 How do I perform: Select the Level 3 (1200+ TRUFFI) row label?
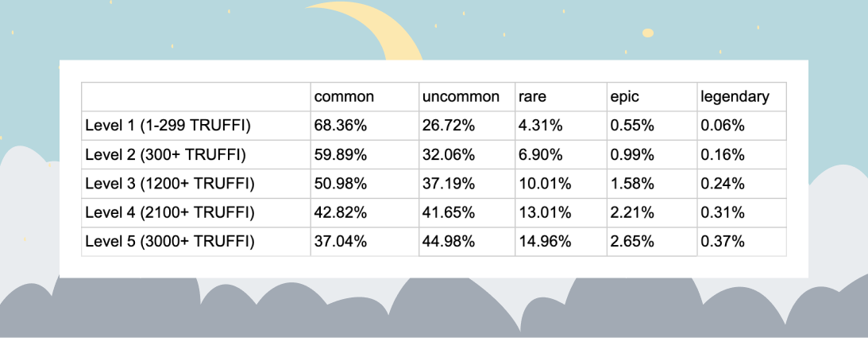pyautogui.click(x=169, y=184)
